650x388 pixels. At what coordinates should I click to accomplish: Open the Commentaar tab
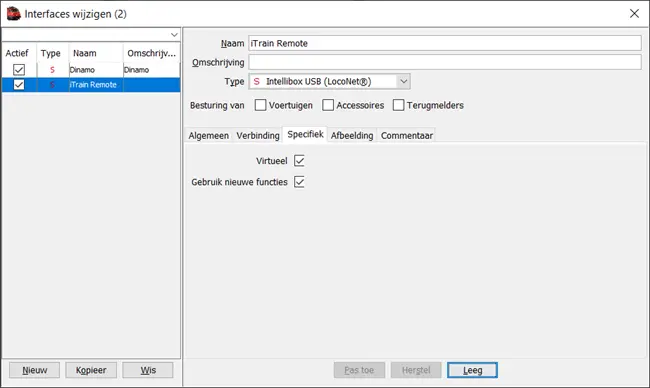[x=407, y=136]
